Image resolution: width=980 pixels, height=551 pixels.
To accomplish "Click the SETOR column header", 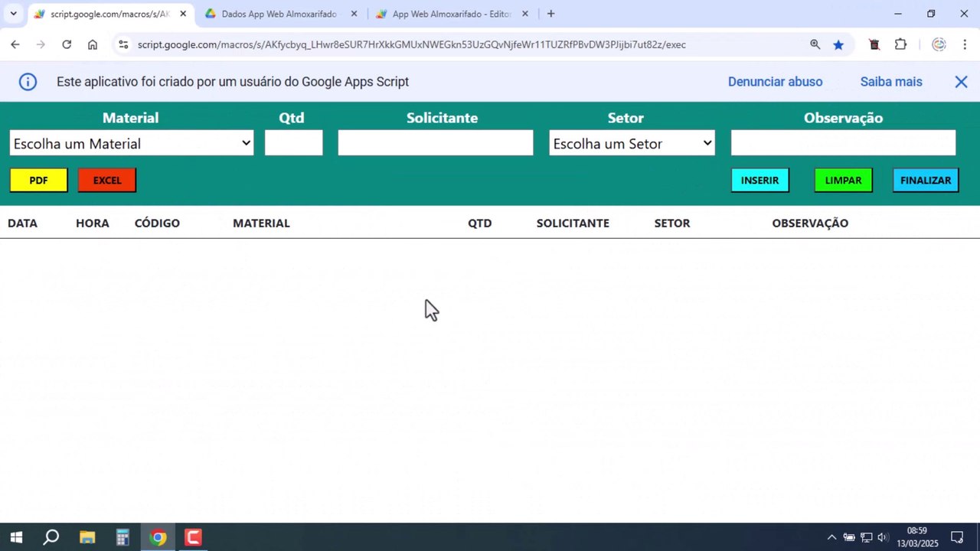I will pyautogui.click(x=672, y=223).
